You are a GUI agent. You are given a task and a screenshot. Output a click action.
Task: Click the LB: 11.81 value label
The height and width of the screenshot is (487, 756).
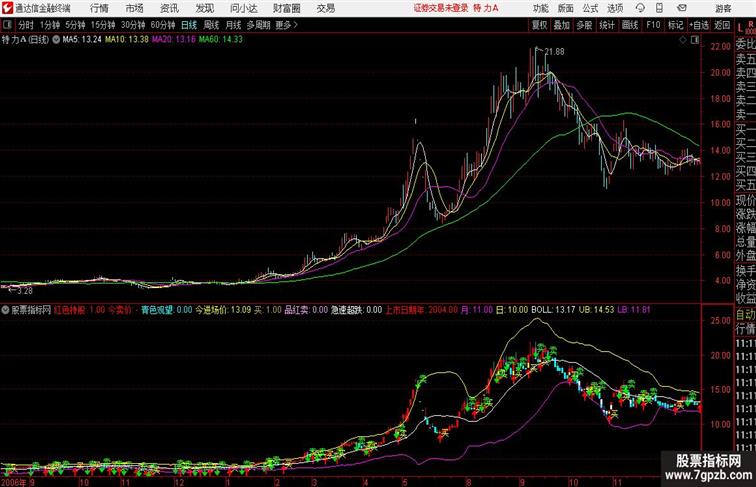634,310
